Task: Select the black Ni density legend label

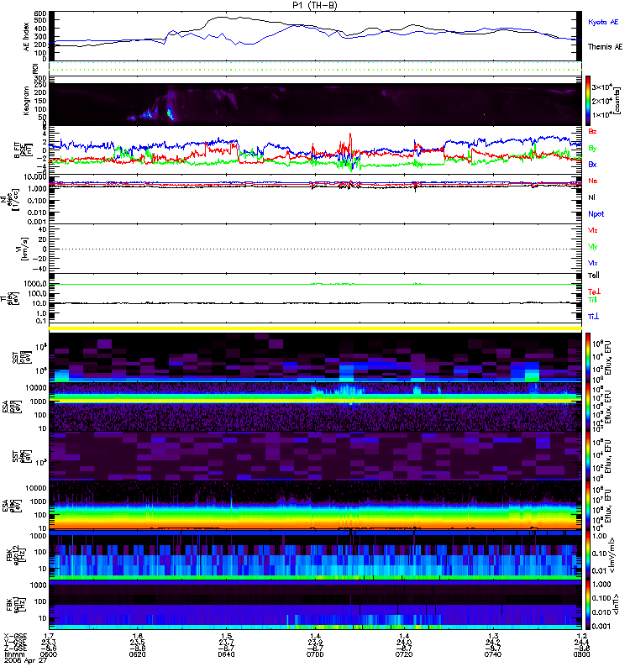Action: click(x=592, y=197)
